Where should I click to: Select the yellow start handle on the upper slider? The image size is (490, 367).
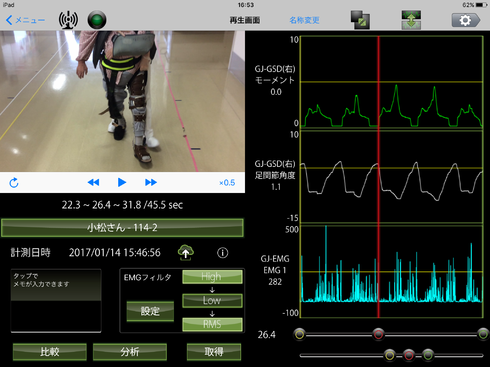[x=300, y=334]
